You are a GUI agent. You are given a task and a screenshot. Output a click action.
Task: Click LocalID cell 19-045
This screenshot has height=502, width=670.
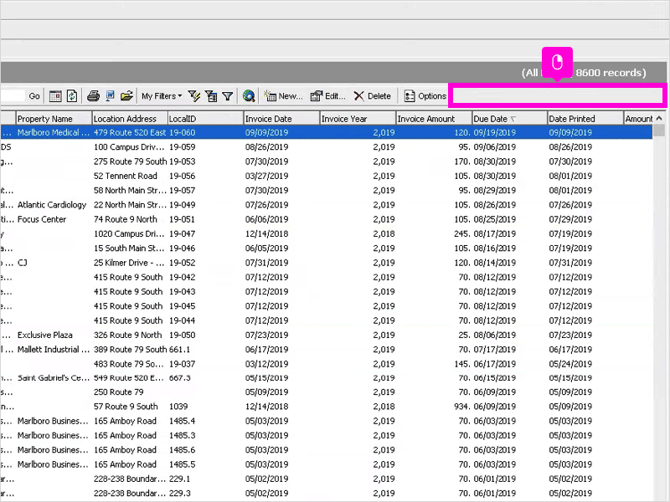182,306
